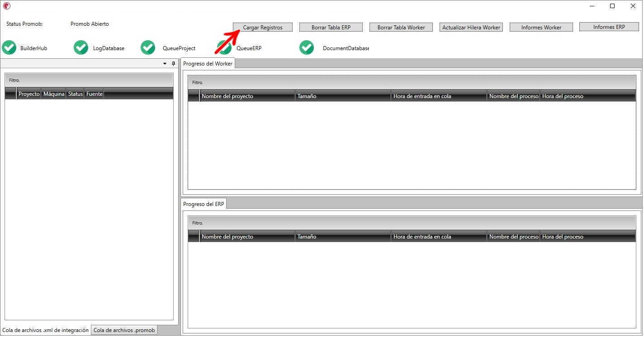Image resolution: width=644 pixels, height=337 pixels.
Task: Sort ERP table by Nombre del proceso
Action: (514, 236)
